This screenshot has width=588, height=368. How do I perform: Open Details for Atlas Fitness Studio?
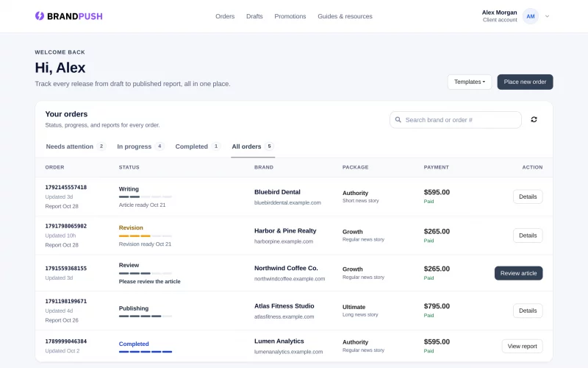528,311
